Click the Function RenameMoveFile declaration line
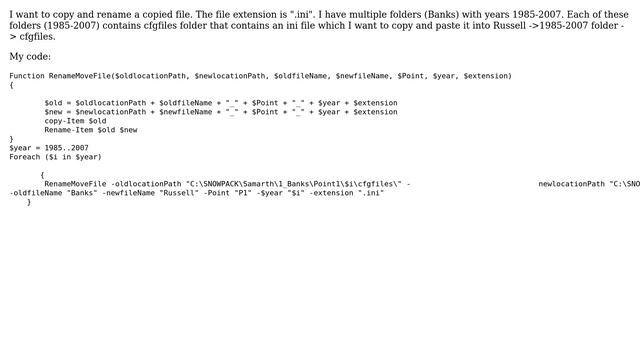This screenshot has width=640, height=360. (260, 76)
